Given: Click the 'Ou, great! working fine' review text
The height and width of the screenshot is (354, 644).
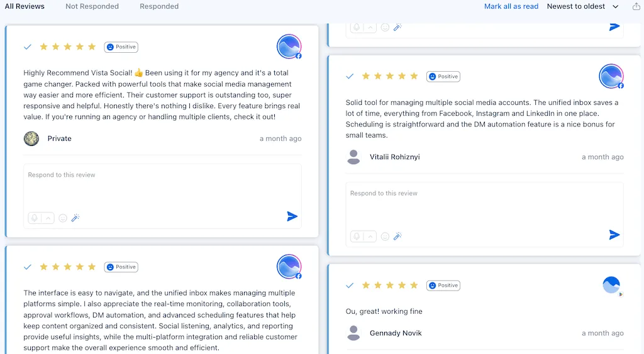Looking at the screenshot, I should [384, 312].
